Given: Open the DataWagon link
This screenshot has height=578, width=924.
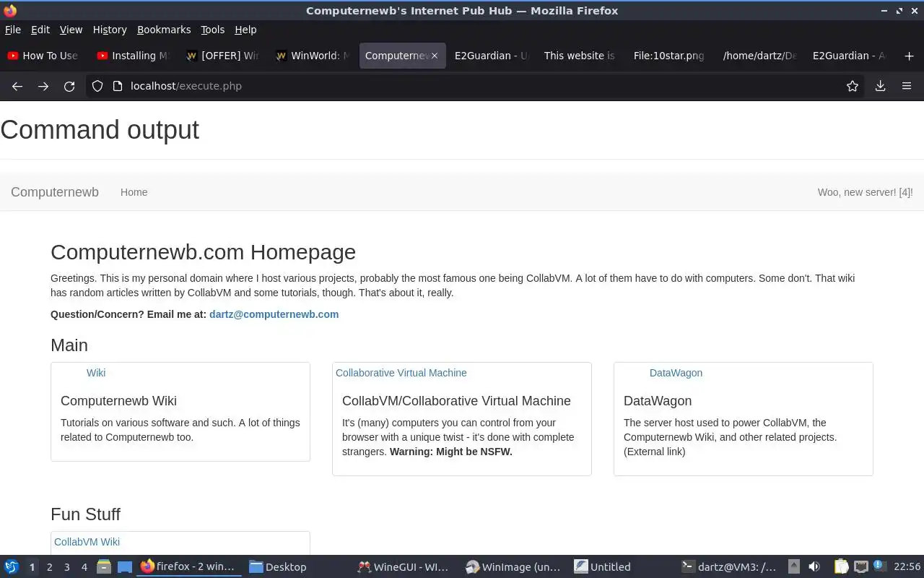Looking at the screenshot, I should 676,373.
